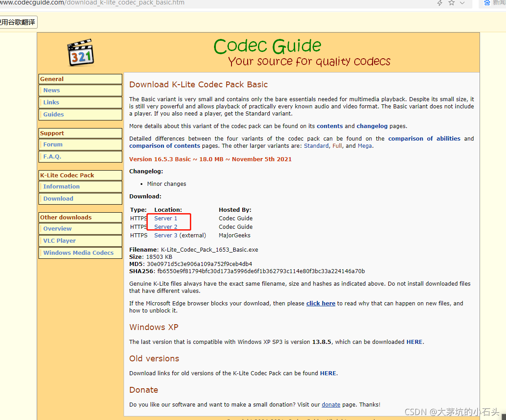This screenshot has width=506, height=420.
Task: Click the 'Minor changes' changelog entry
Action: (x=167, y=184)
